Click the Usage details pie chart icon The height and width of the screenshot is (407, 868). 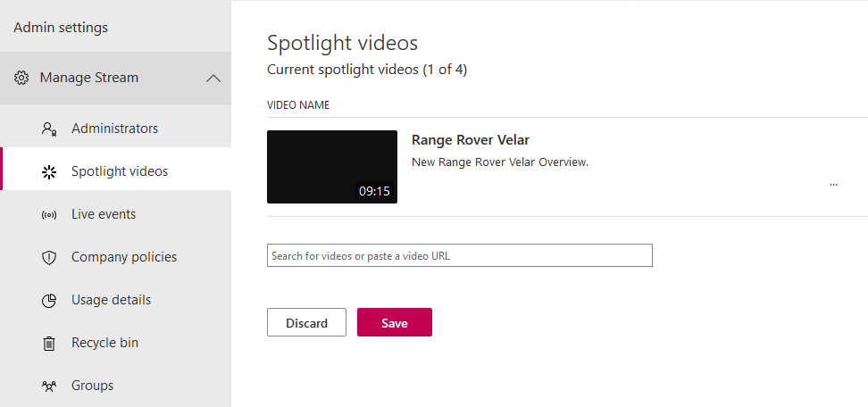pyautogui.click(x=50, y=300)
